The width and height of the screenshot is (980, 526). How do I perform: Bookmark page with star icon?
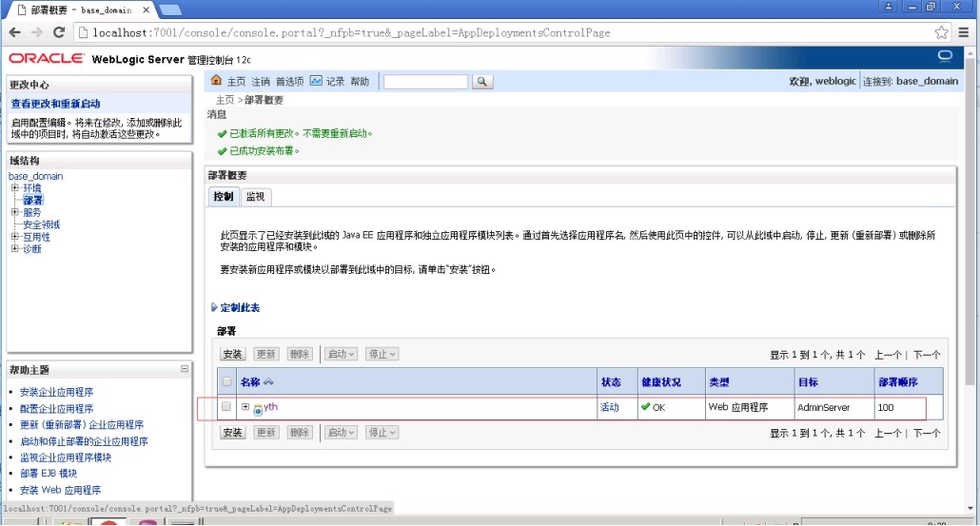point(941,32)
